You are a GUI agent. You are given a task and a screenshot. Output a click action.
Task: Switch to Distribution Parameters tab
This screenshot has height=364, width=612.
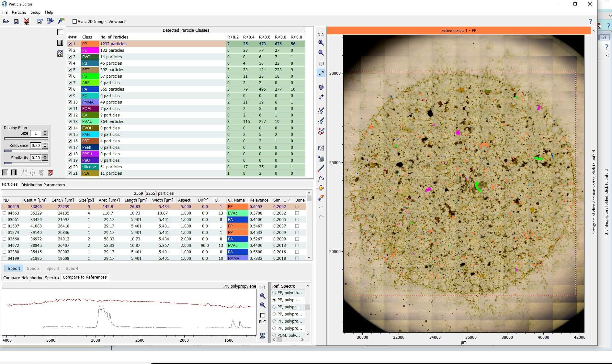pyautogui.click(x=43, y=185)
